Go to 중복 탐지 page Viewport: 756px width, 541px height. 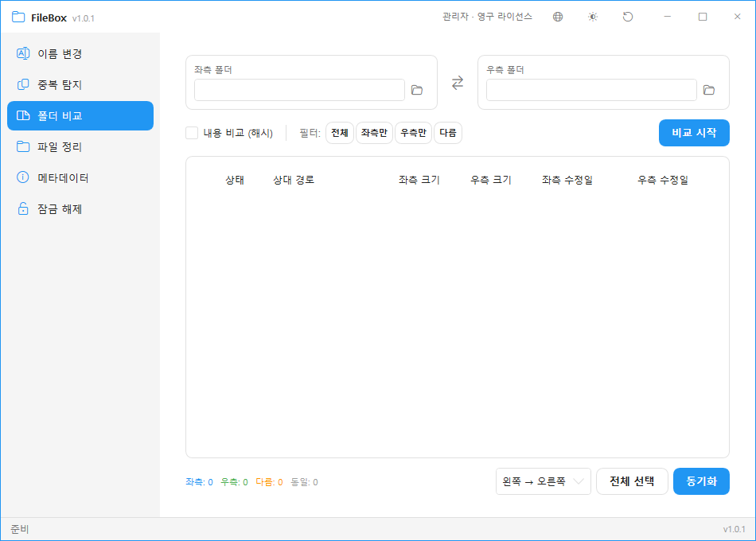click(80, 84)
